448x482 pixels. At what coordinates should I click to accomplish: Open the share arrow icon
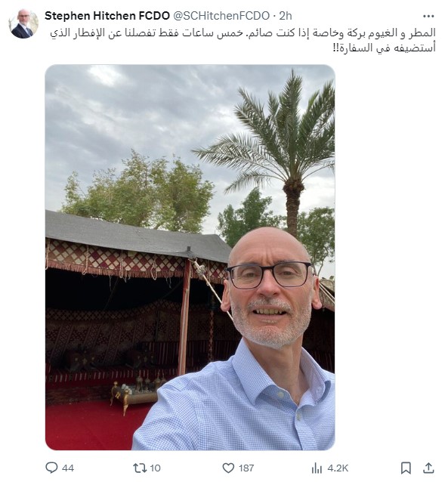(x=428, y=468)
